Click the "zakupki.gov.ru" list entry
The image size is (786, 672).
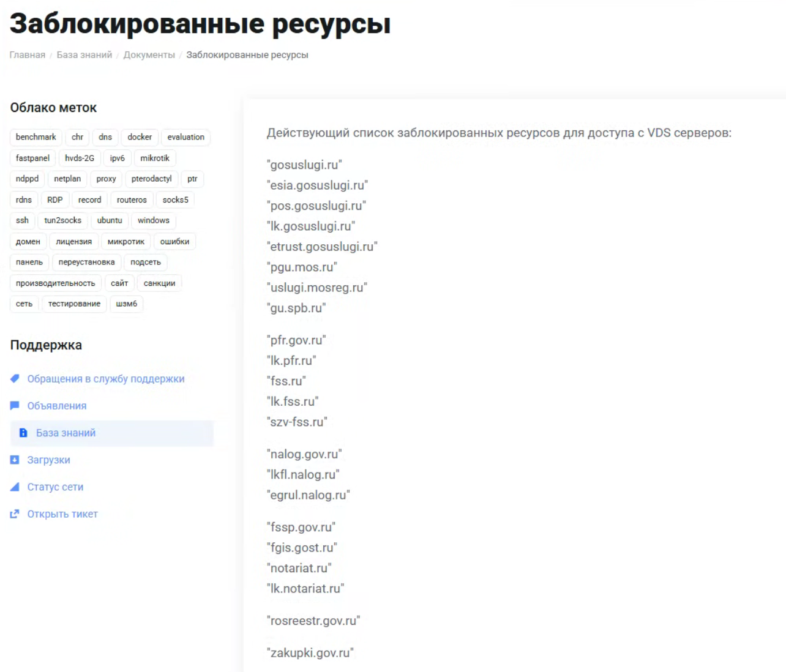coord(310,653)
